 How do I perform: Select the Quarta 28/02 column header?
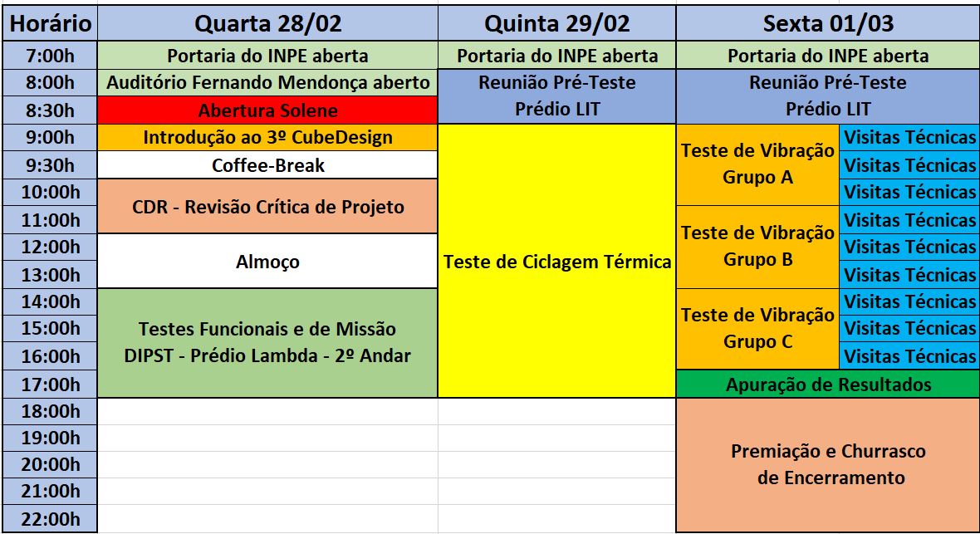coord(267,23)
